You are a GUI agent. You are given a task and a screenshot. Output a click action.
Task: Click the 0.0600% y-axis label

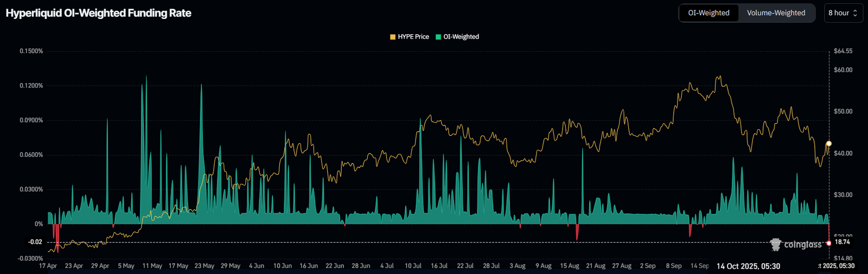coord(31,155)
